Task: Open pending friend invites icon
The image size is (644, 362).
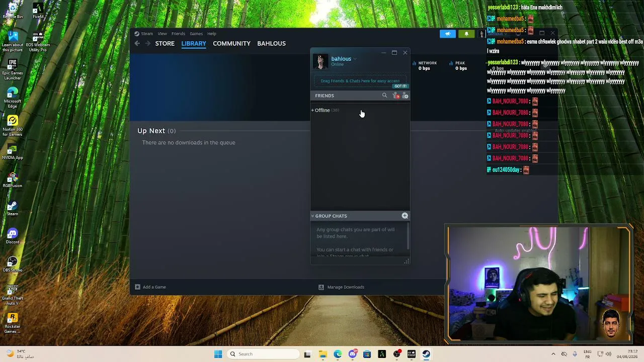Action: click(x=396, y=96)
